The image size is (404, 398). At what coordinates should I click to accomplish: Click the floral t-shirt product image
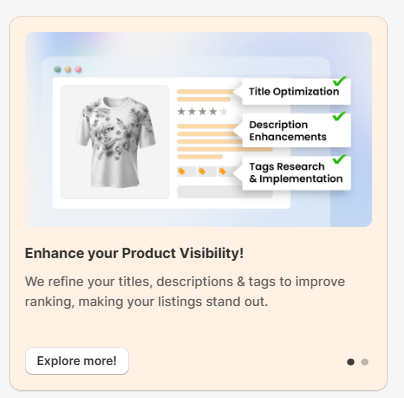point(115,142)
